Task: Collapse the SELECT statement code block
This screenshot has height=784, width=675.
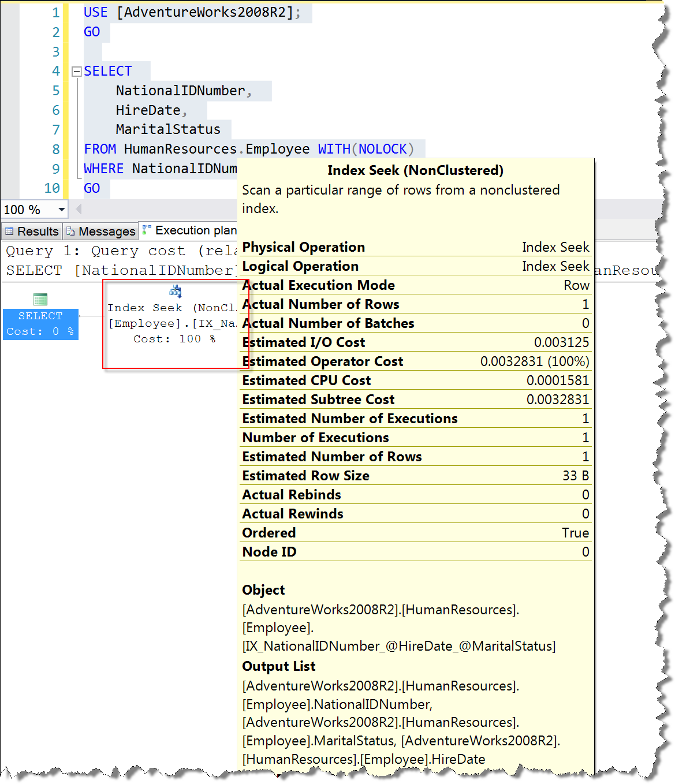Action: [x=76, y=72]
